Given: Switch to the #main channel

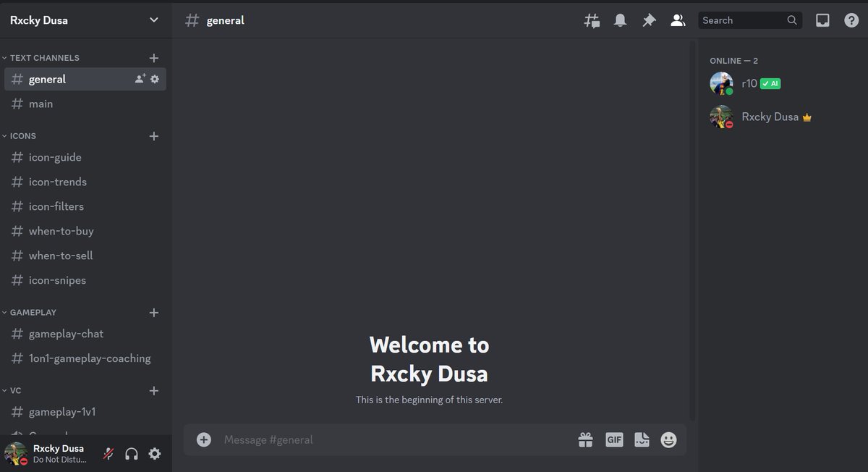Looking at the screenshot, I should coord(40,104).
